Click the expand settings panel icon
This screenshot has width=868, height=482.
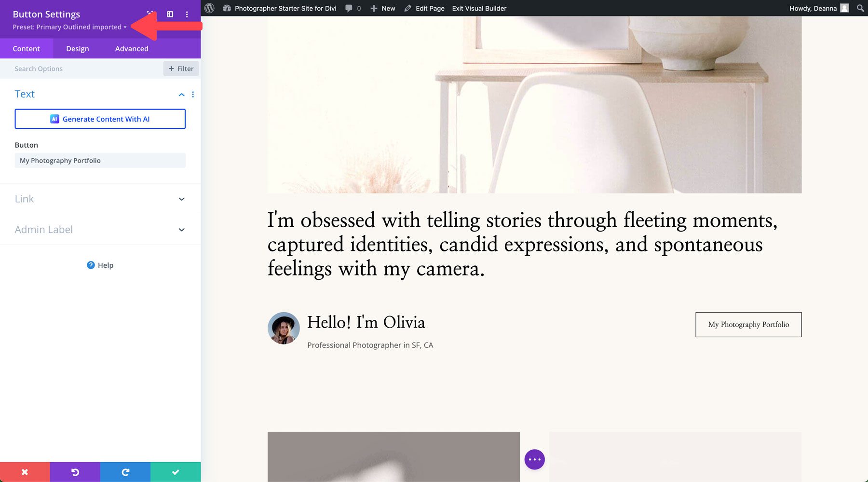170,14
